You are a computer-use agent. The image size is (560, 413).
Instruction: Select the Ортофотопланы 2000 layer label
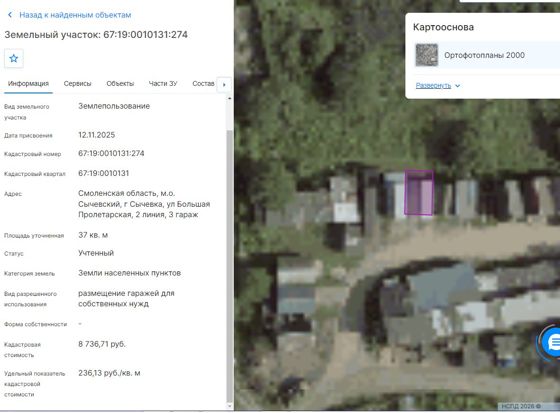(x=484, y=55)
